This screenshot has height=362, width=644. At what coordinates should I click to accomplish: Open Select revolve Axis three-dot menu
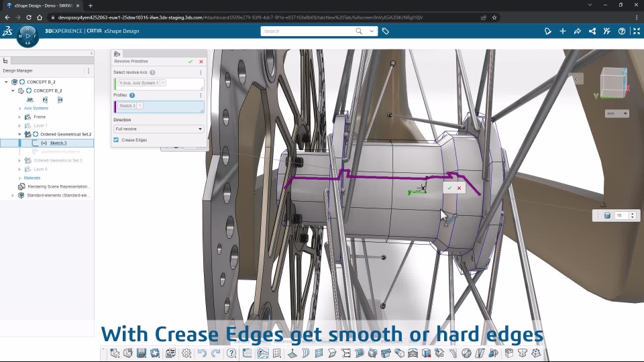click(201, 72)
